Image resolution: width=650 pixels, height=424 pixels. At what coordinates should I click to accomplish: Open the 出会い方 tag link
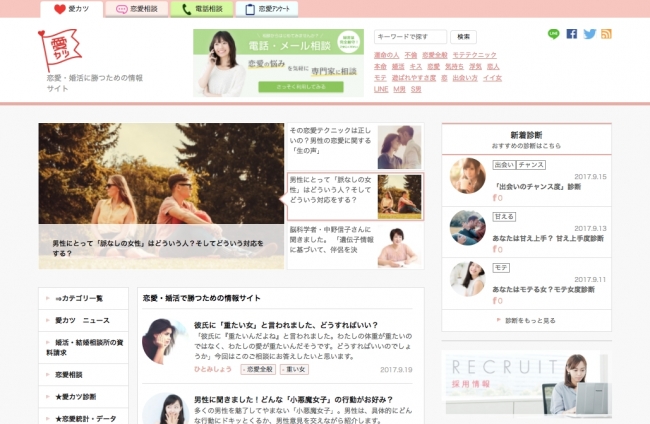[x=465, y=78]
